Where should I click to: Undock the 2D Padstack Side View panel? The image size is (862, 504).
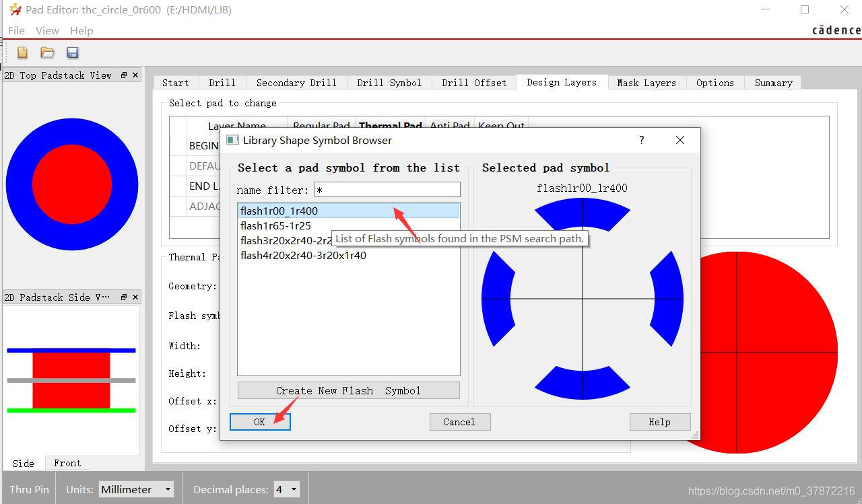tap(124, 297)
